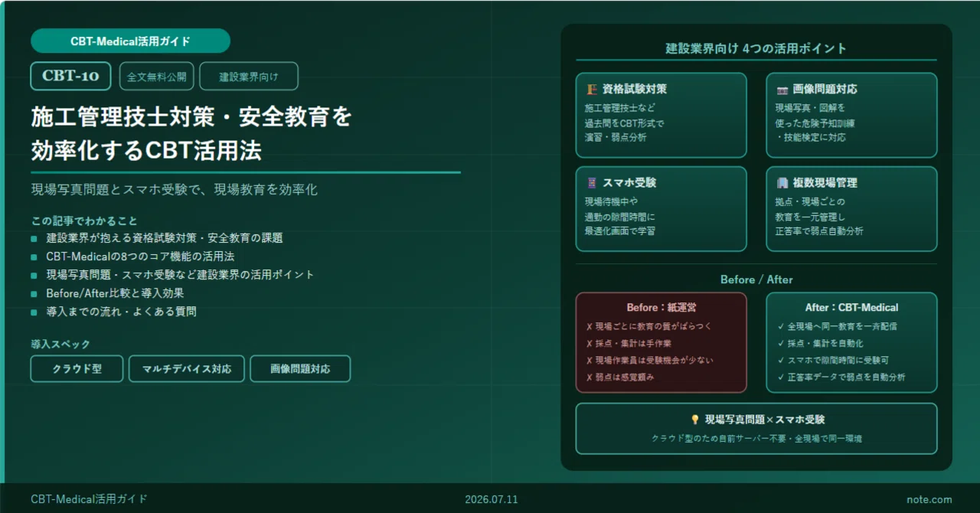This screenshot has width=980, height=513.
Task: Click the Before item ✗ 採点・集計は手作業
Action: 629,343
